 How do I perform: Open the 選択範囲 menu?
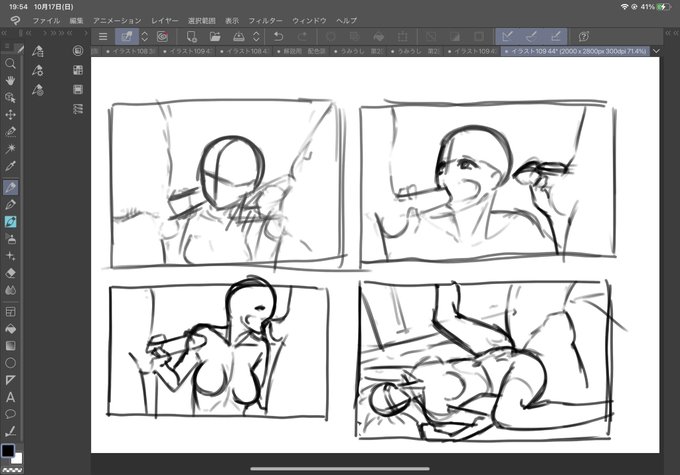[x=202, y=20]
